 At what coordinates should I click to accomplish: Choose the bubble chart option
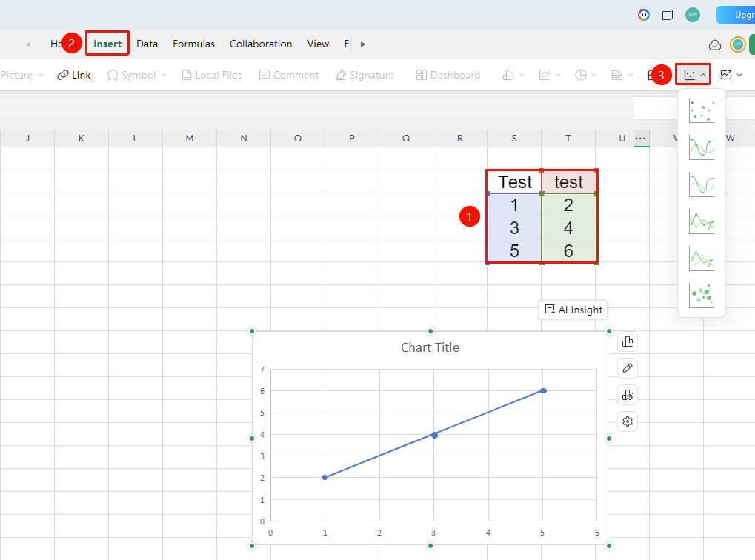pos(702,295)
